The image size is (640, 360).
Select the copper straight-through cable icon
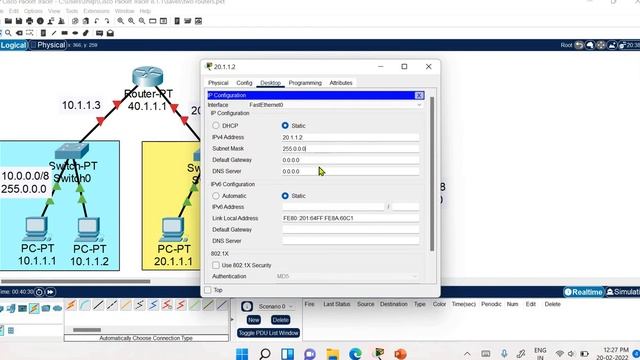[x=98, y=305]
